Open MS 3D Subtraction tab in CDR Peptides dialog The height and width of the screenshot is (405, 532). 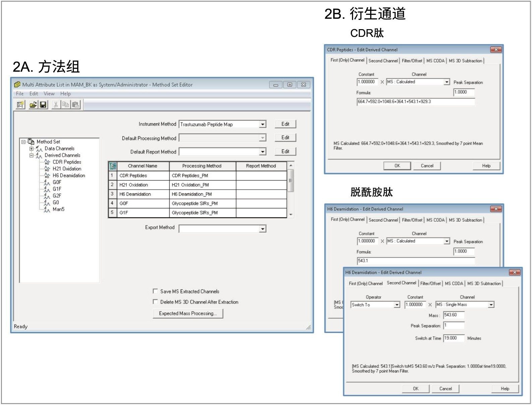click(465, 61)
